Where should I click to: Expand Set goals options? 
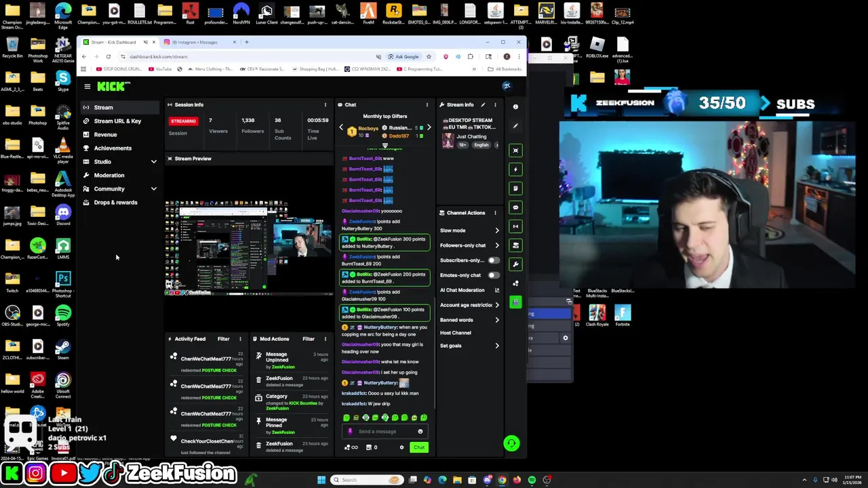(x=497, y=346)
